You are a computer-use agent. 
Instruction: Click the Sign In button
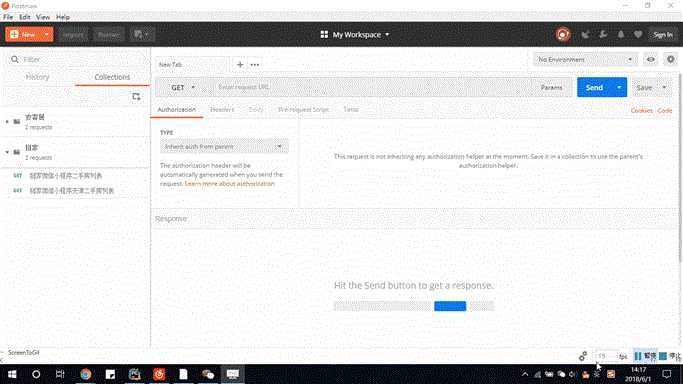click(663, 35)
